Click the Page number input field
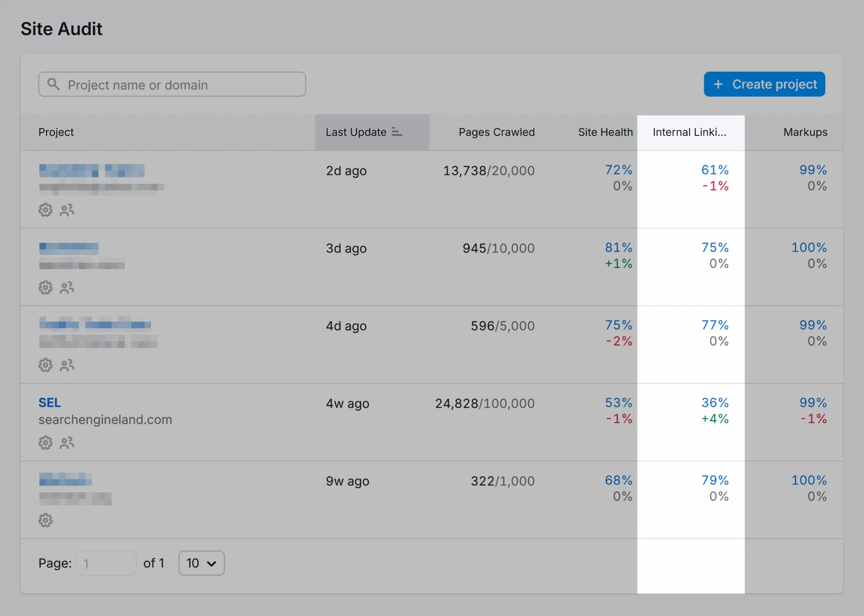This screenshot has width=864, height=616. click(x=106, y=563)
